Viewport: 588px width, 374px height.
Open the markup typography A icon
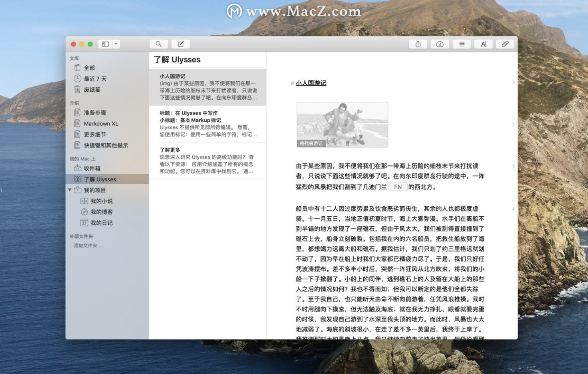pyautogui.click(x=483, y=44)
